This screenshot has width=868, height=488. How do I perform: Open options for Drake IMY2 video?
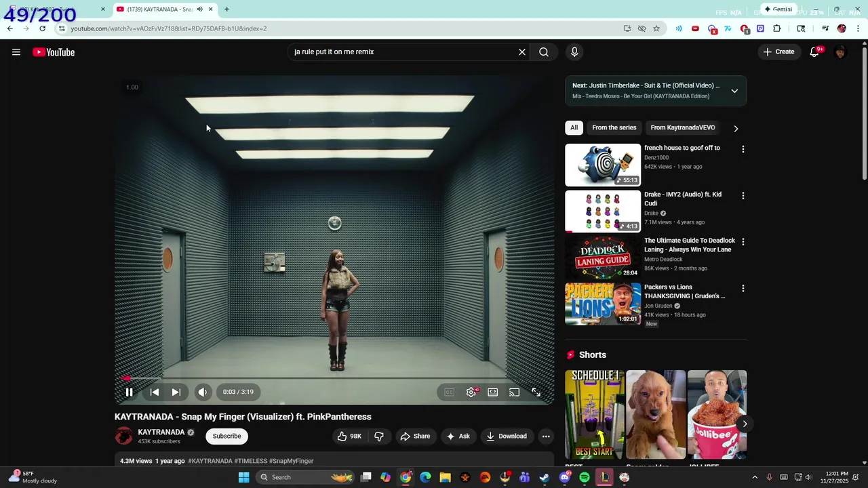[x=743, y=196]
